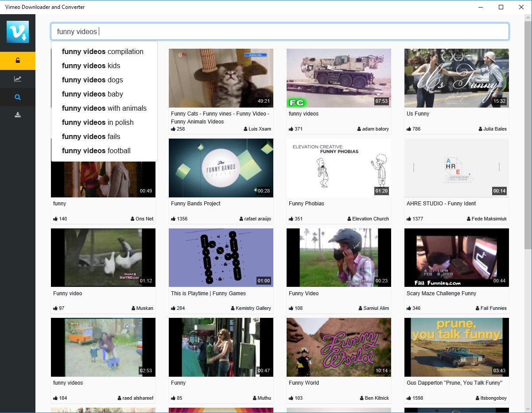Open the AHRE STUDIO ident thumbnail

tap(457, 168)
